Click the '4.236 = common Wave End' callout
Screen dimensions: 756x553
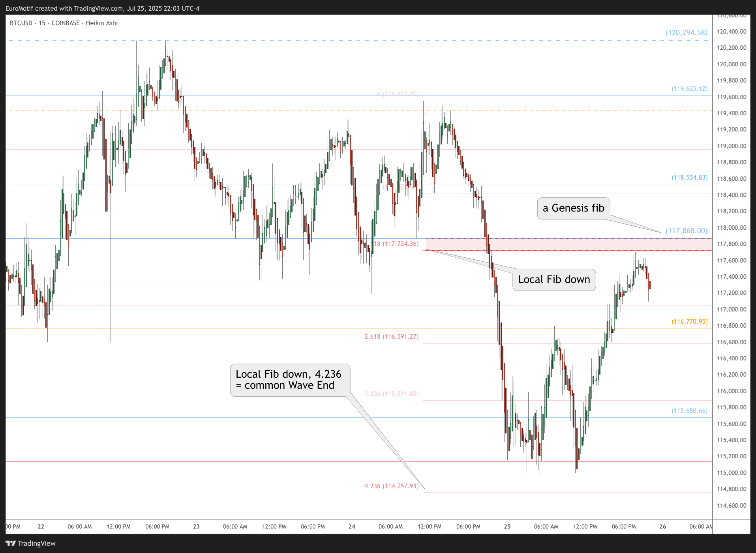pyautogui.click(x=290, y=380)
